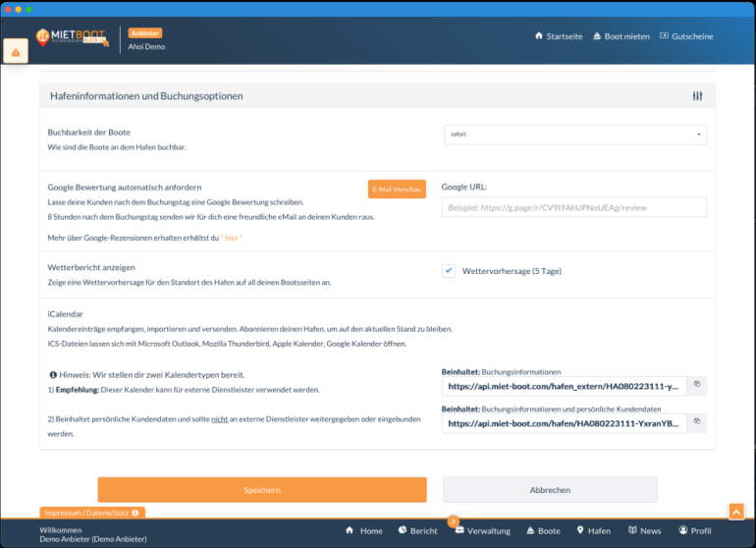Copy the personal data calendar URL

click(x=696, y=423)
